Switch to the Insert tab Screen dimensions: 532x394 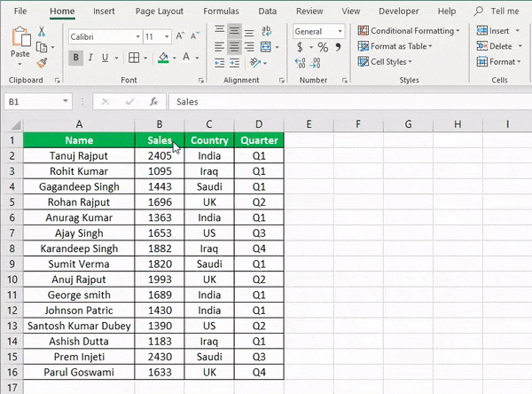click(x=104, y=12)
